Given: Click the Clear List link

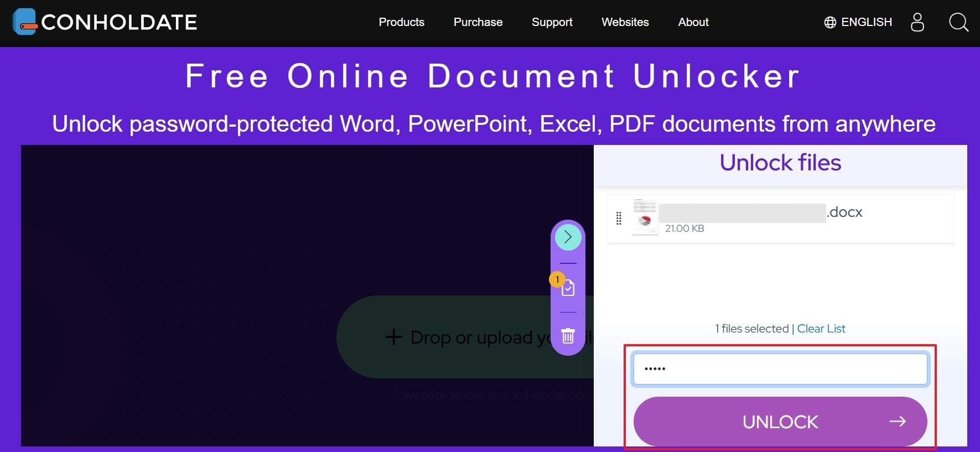Looking at the screenshot, I should 821,329.
